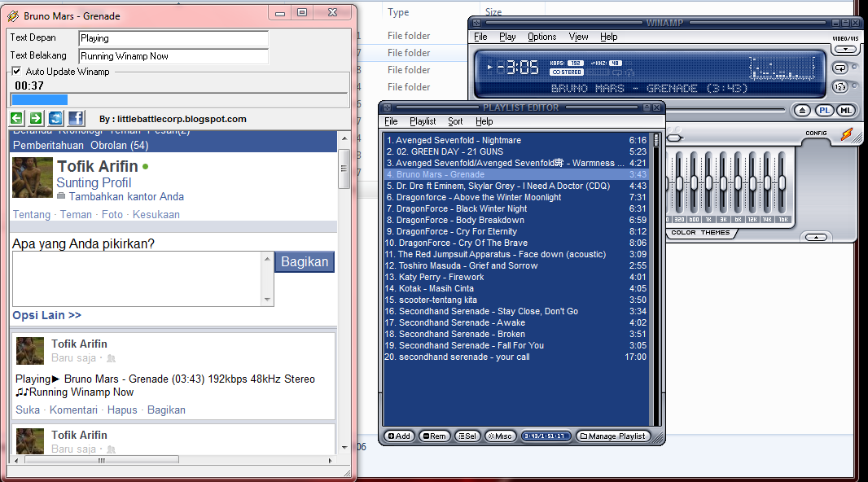
Task: Open Playlist Editor File menu
Action: (x=391, y=121)
